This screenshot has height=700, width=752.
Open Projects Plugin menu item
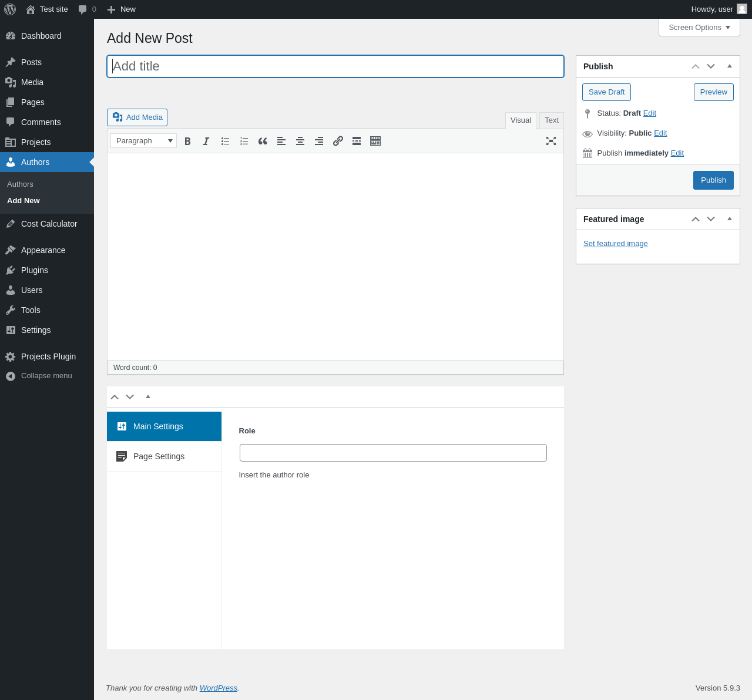pyautogui.click(x=47, y=356)
